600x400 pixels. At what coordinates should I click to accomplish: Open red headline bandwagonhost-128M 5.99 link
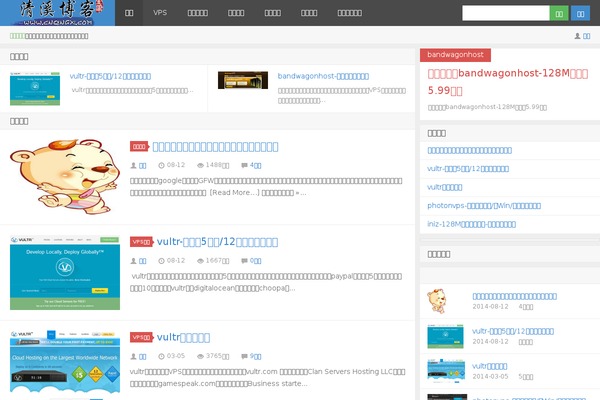pyautogui.click(x=508, y=82)
